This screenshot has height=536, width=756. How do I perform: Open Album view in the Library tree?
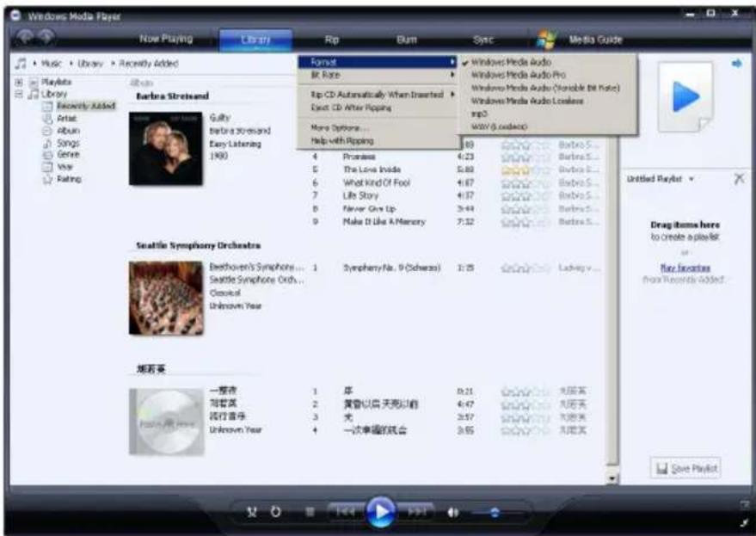click(x=69, y=131)
